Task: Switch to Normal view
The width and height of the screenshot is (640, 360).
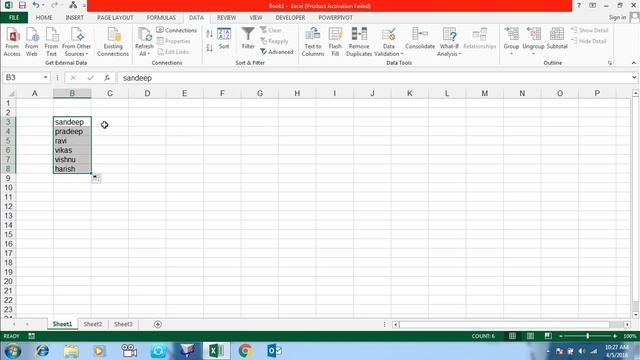Action: pyautogui.click(x=512, y=336)
